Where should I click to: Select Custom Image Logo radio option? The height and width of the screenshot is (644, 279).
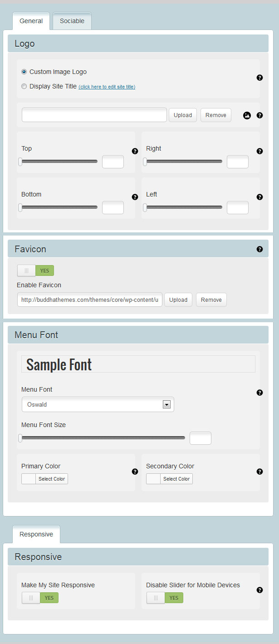click(24, 72)
